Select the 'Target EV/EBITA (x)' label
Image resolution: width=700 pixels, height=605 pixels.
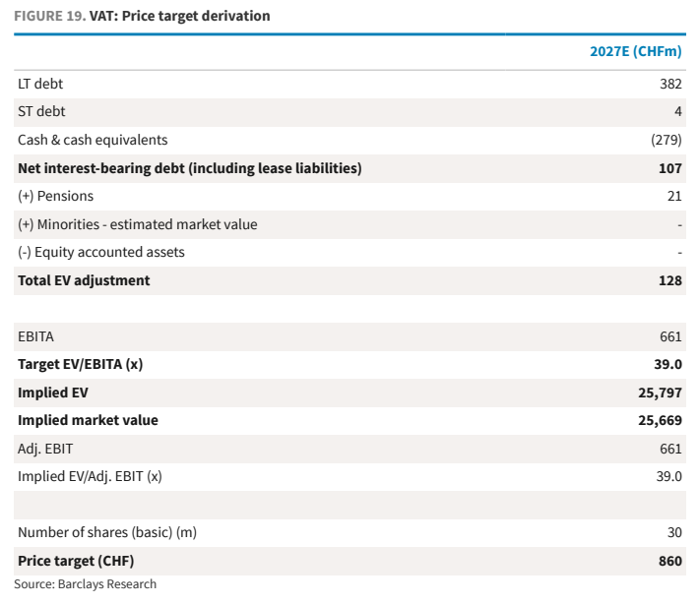[81, 365]
